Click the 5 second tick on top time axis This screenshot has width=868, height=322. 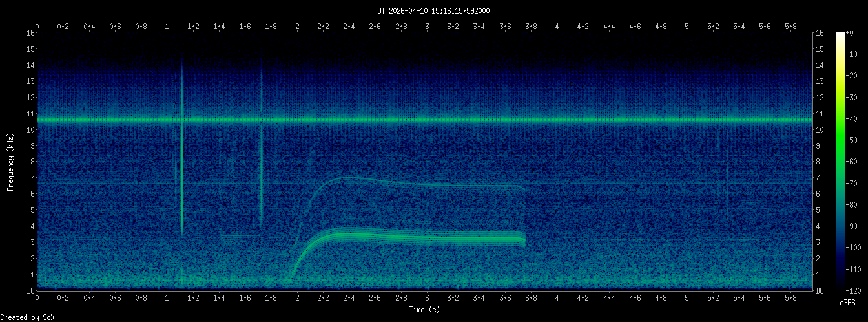click(x=687, y=27)
